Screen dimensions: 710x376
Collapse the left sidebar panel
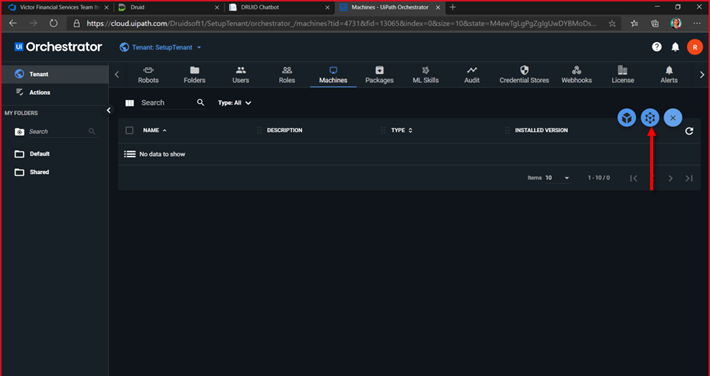109,110
